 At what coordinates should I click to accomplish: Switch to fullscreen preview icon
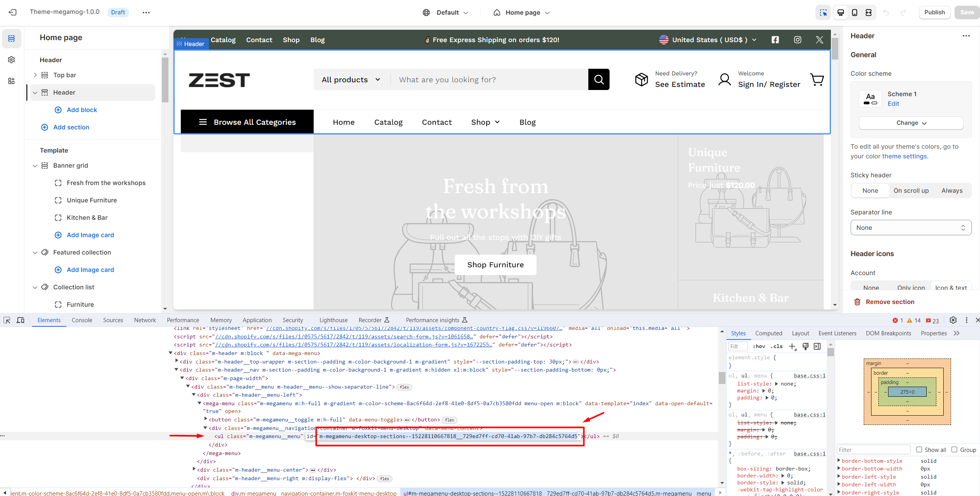868,12
